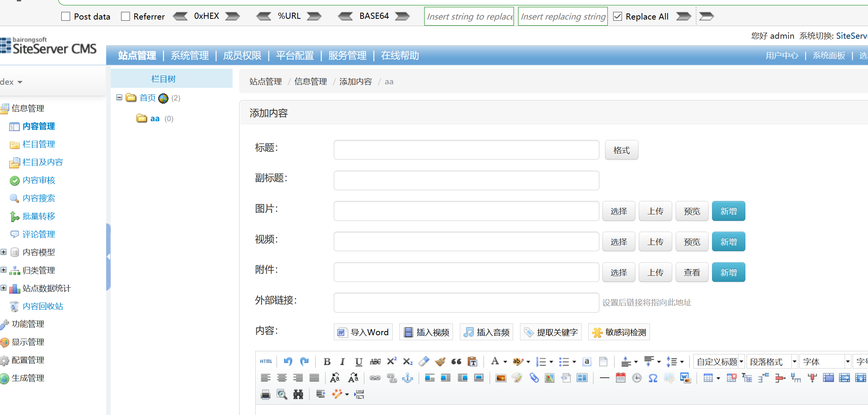The image size is (868, 415).
Task: Toggle italic formatting in the editor
Action: (343, 361)
